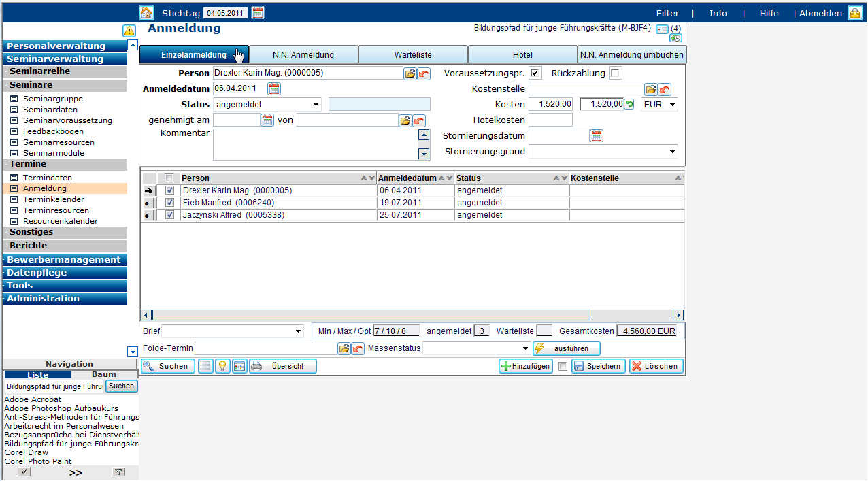
Task: Open the home icon in the top bar
Action: pos(146,13)
